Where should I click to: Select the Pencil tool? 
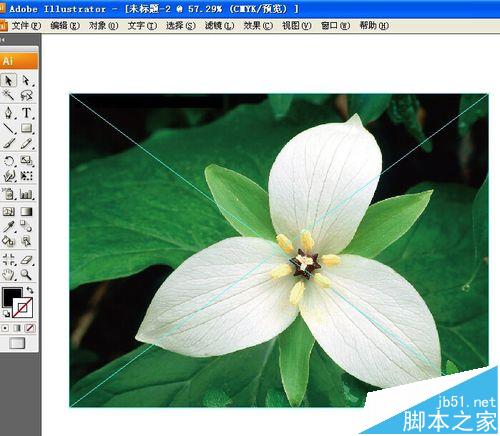coord(27,143)
